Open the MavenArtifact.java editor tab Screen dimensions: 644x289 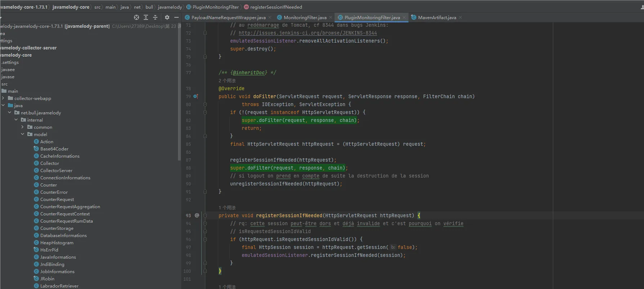pyautogui.click(x=437, y=17)
